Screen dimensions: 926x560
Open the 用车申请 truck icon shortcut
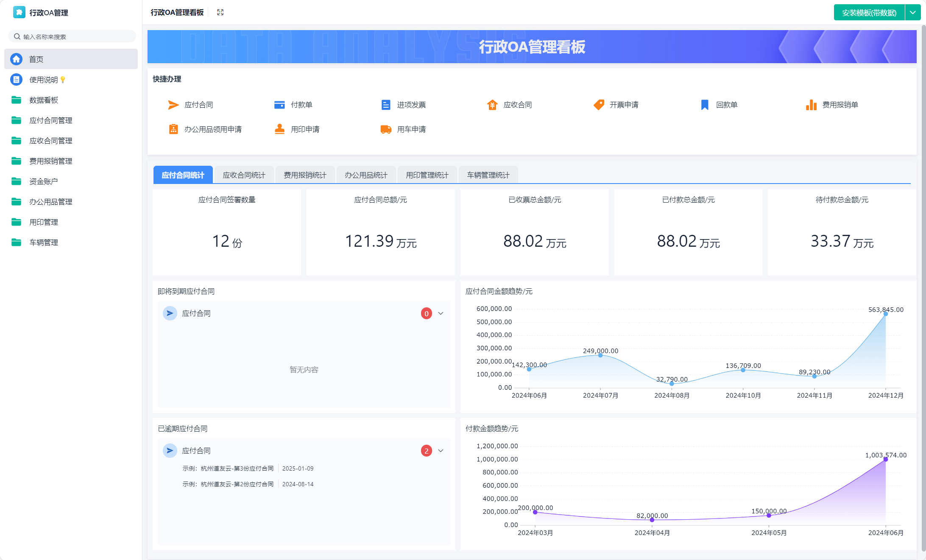[385, 129]
